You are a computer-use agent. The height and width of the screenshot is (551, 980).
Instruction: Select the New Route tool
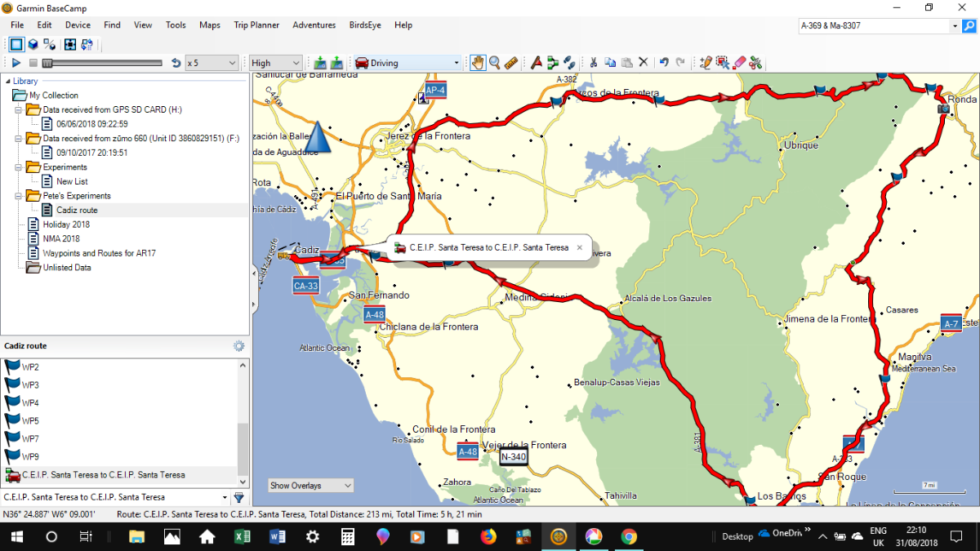[553, 63]
